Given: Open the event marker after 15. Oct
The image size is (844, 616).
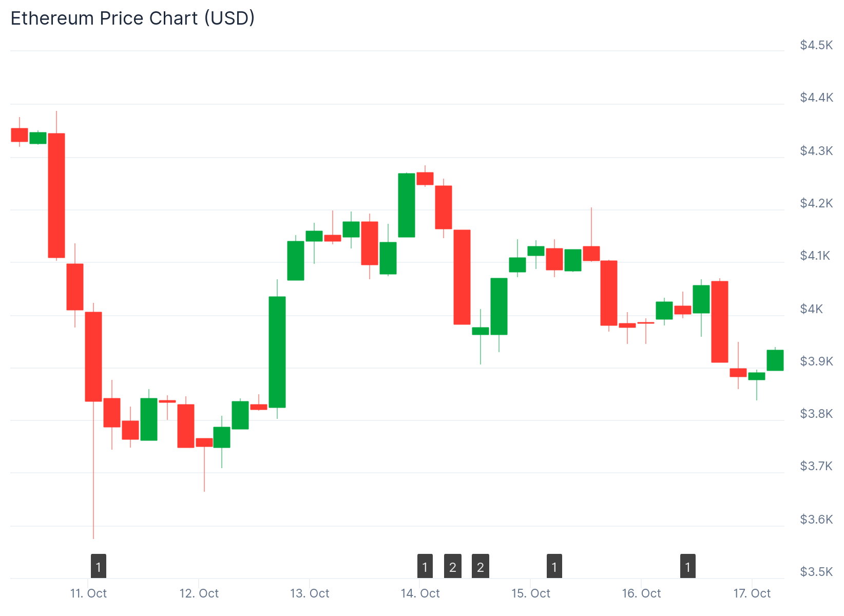Looking at the screenshot, I should click(x=554, y=566).
